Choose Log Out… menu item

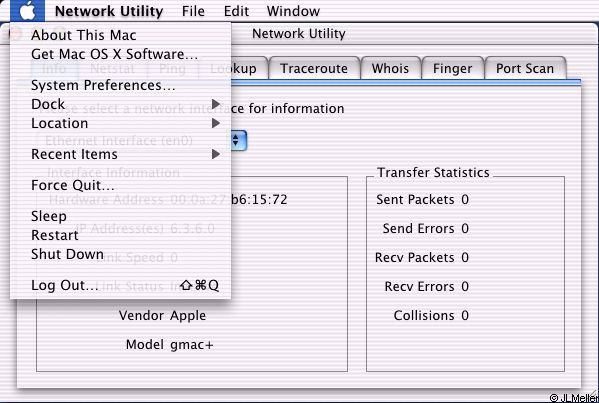[x=120, y=285]
